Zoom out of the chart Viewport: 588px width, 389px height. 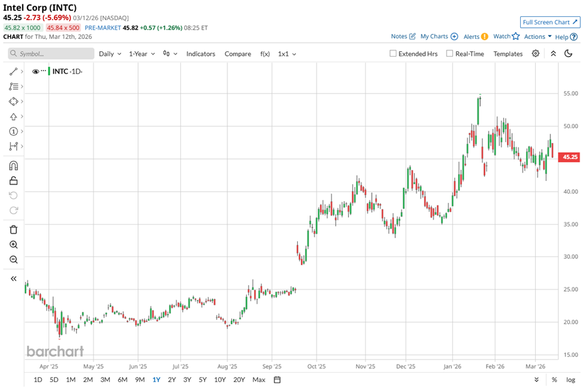13,260
